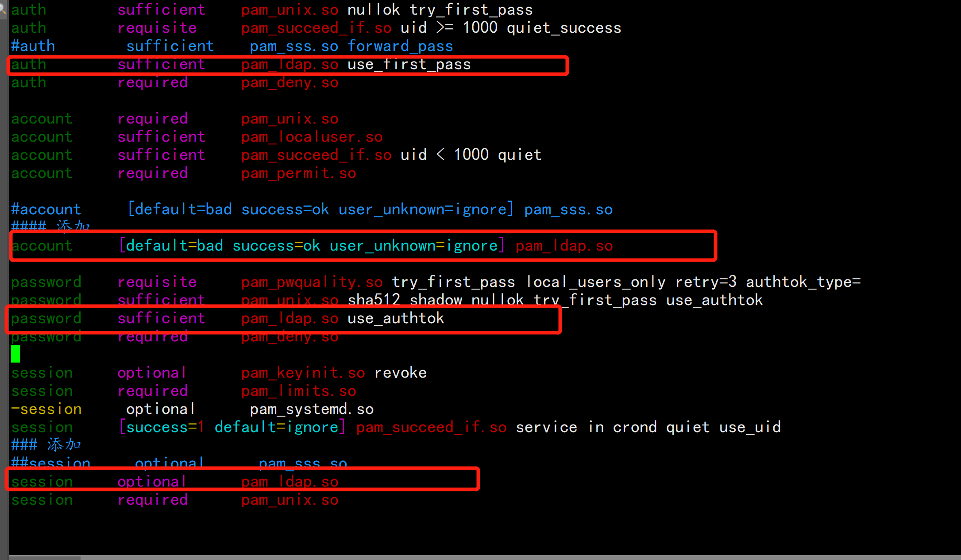Click 'use_authtok' on the pam_ldap.so password line
961x560 pixels.
pos(396,318)
